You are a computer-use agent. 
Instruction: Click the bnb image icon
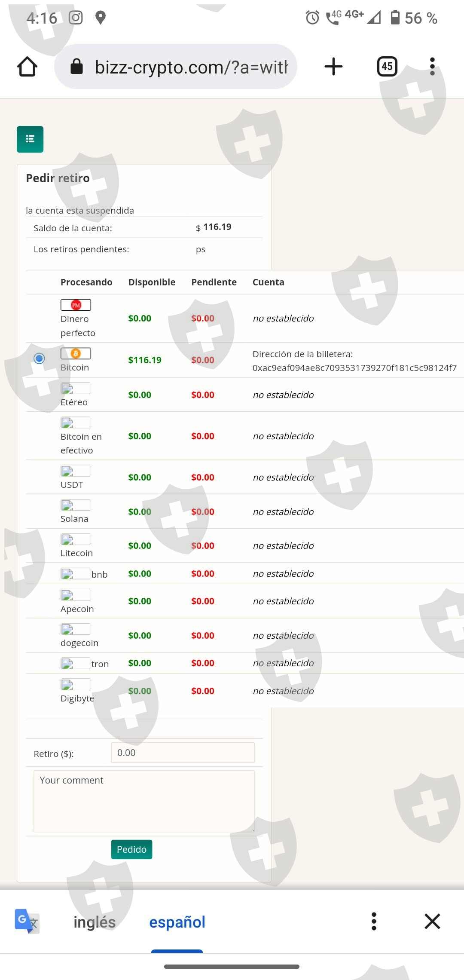pos(76,574)
